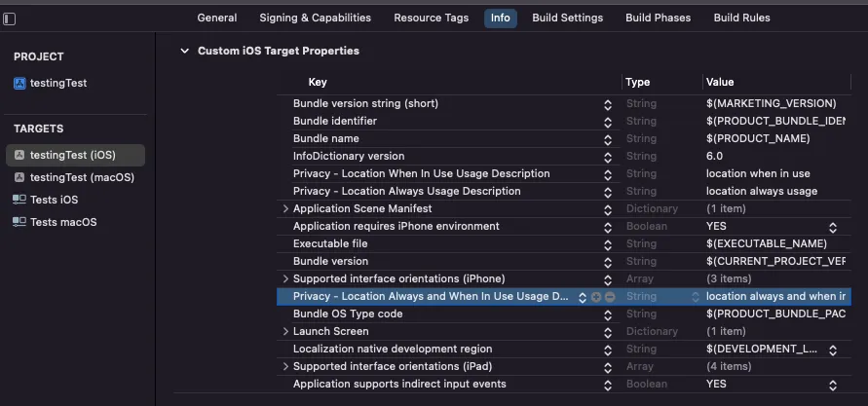Image resolution: width=868 pixels, height=406 pixels.
Task: Open Resource Tags tab
Action: click(432, 18)
